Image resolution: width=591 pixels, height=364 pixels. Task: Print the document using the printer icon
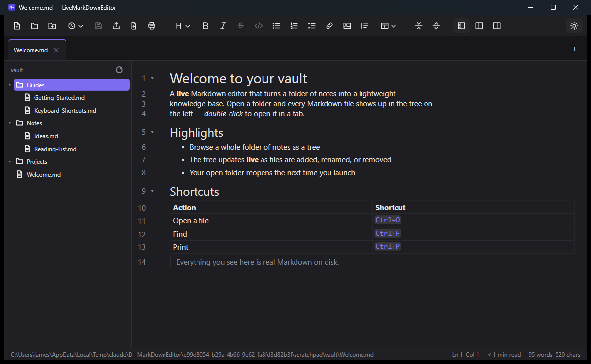pyautogui.click(x=152, y=26)
